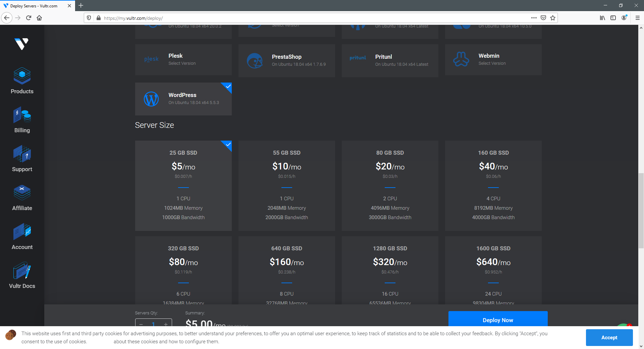Close the Deploy Servers tab
Viewport: 644px width, 349px height.
69,6
